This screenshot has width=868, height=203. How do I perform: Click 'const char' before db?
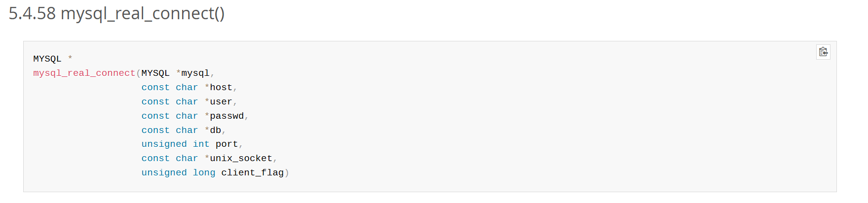(170, 130)
